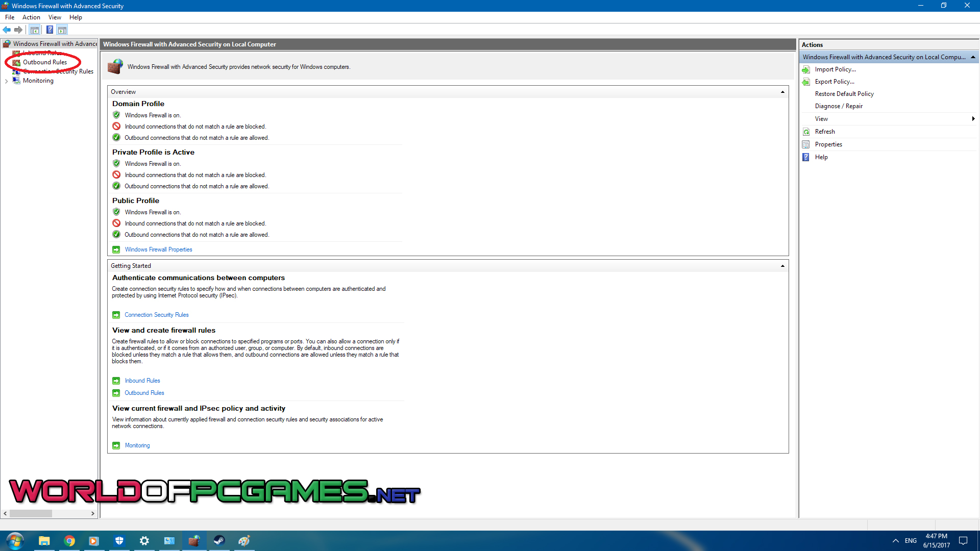The height and width of the screenshot is (551, 980).
Task: Select the View menu item
Action: (54, 17)
